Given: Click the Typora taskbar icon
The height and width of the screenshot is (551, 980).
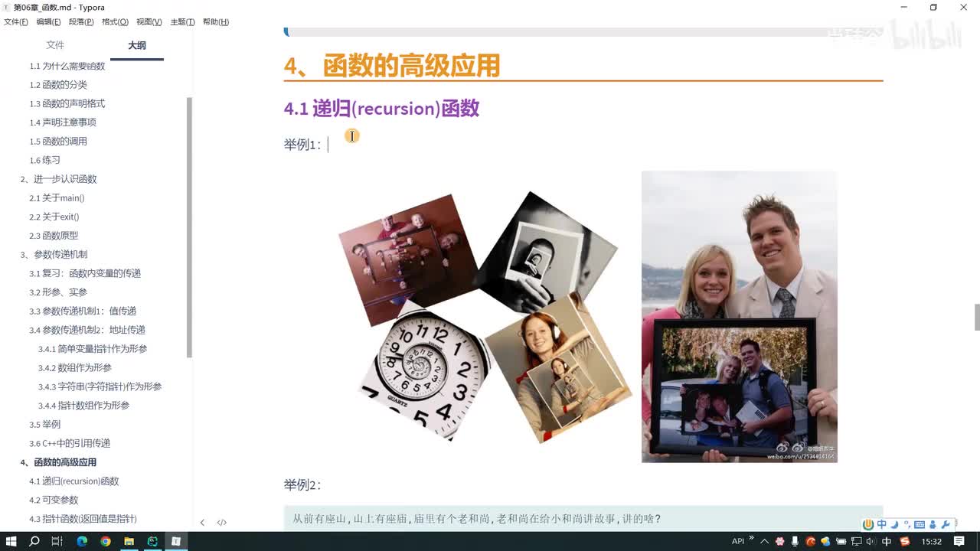Looking at the screenshot, I should click(176, 541).
